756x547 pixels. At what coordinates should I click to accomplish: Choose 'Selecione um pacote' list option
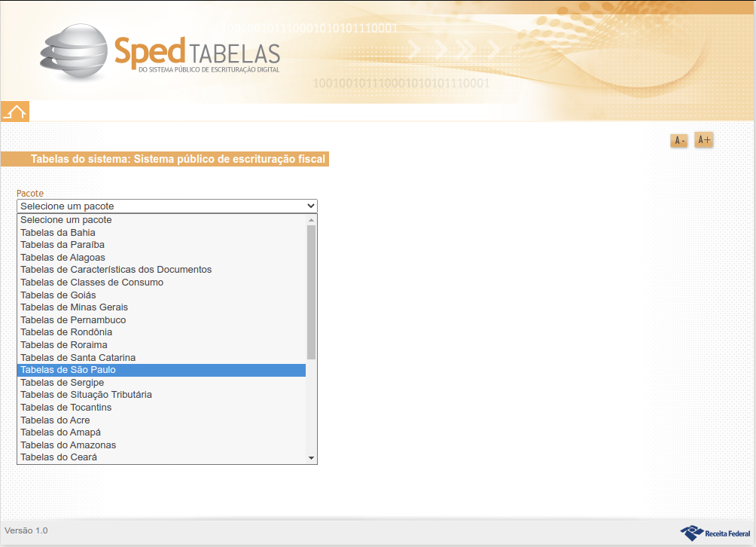(162, 220)
